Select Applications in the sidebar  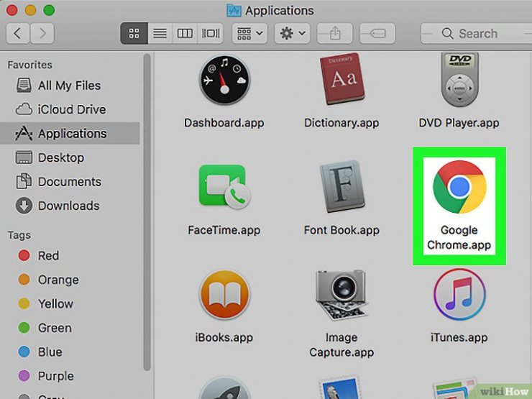click(70, 133)
